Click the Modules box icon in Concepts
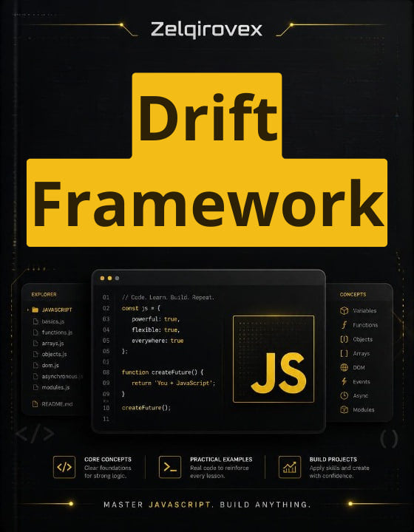This screenshot has height=532, width=414. click(x=344, y=409)
